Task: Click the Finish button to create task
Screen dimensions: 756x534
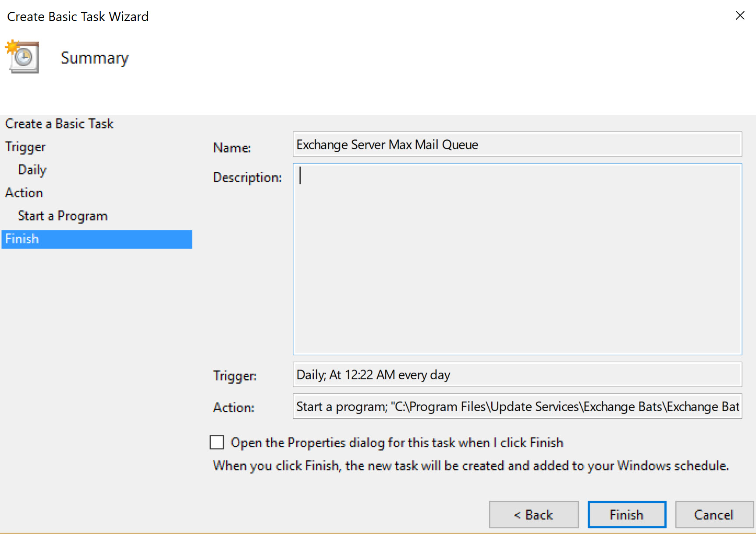Action: [627, 515]
